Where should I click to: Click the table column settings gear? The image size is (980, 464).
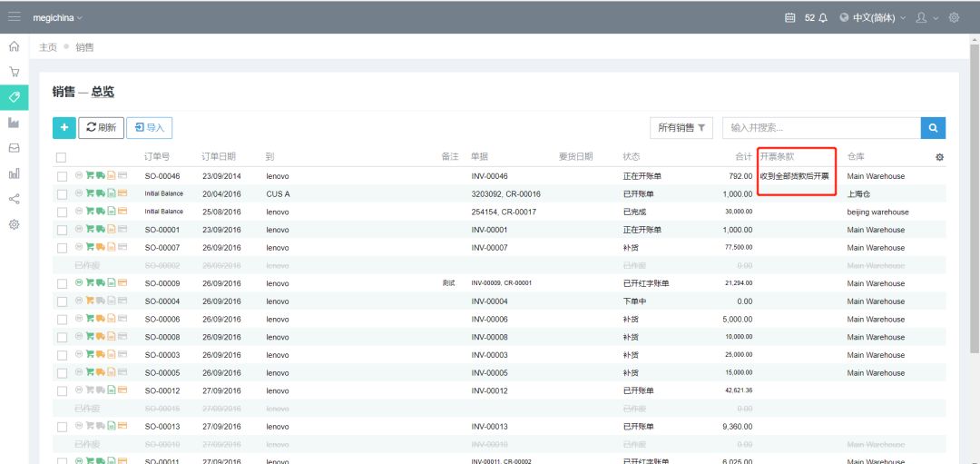tap(939, 157)
